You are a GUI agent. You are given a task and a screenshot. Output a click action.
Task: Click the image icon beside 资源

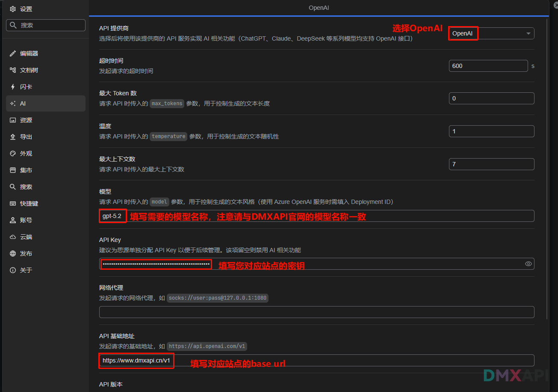pyautogui.click(x=13, y=120)
